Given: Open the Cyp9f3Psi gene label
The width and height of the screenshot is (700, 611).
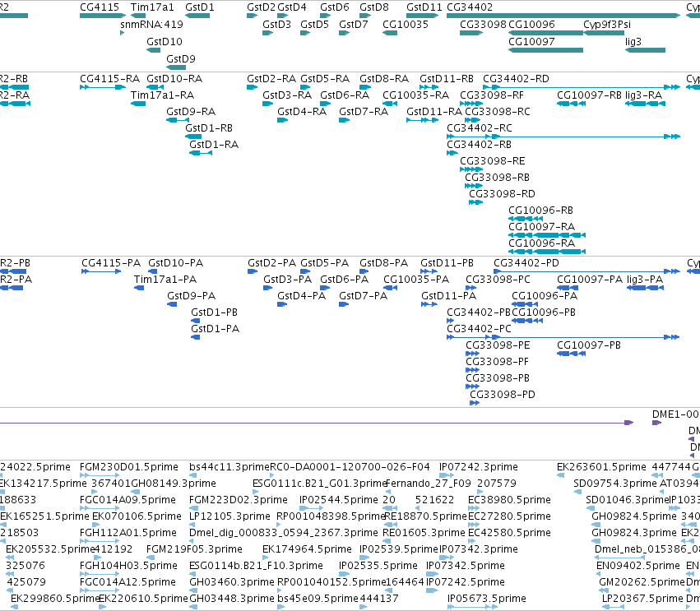Looking at the screenshot, I should (607, 25).
